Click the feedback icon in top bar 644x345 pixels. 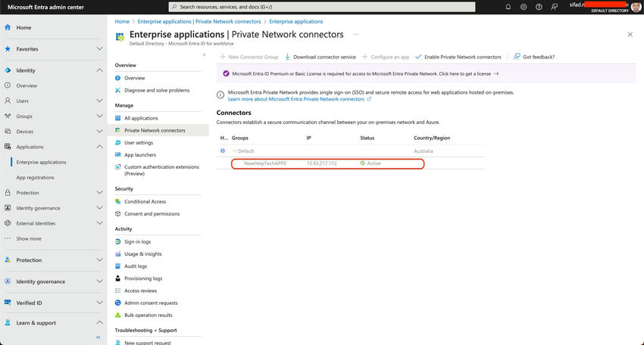[555, 7]
